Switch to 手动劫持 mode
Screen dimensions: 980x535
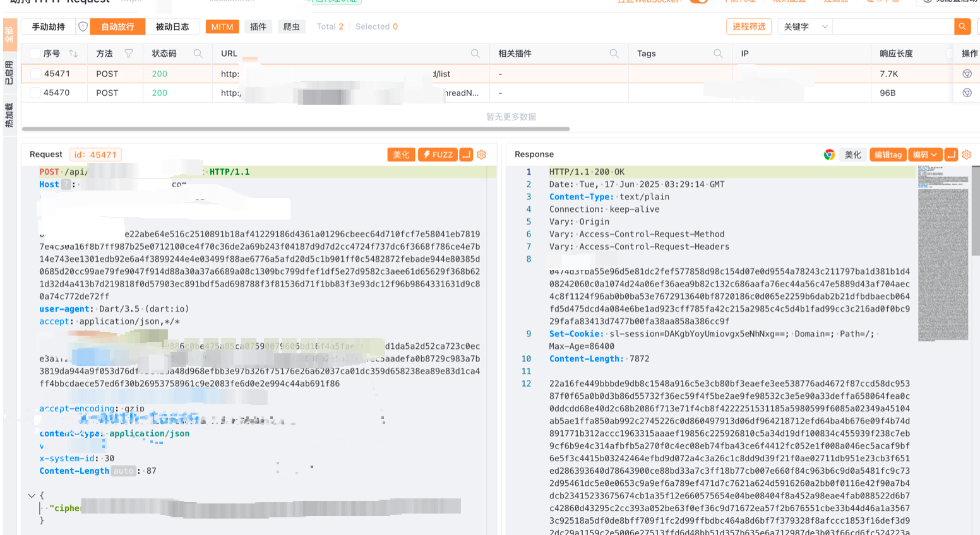tap(49, 26)
